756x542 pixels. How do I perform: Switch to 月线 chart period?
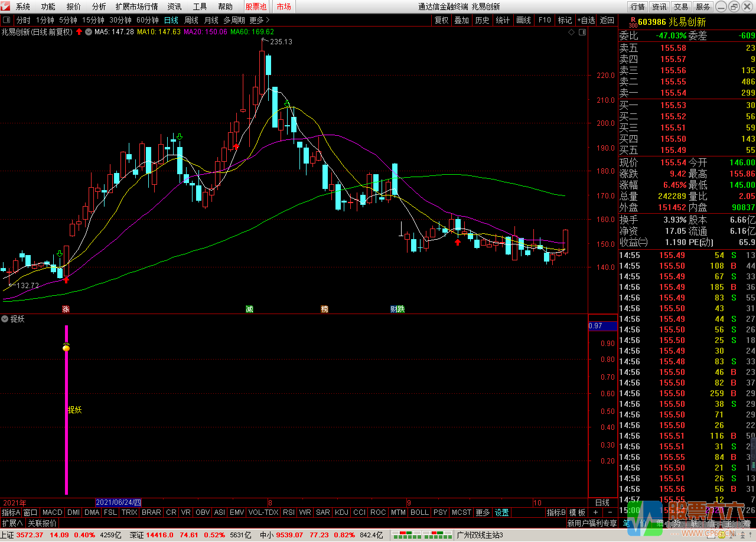(211, 20)
